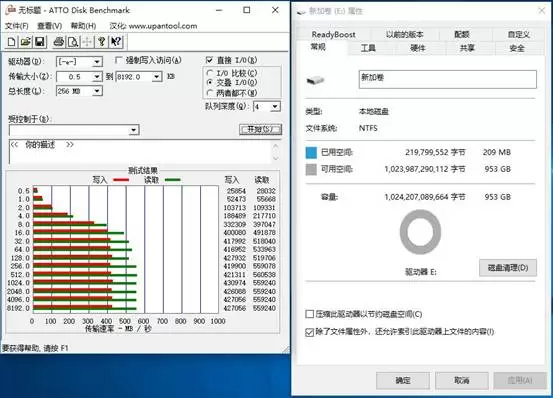553x398 pixels.
Task: Click the drive icon in properties dialog
Action: pyautogui.click(x=315, y=80)
